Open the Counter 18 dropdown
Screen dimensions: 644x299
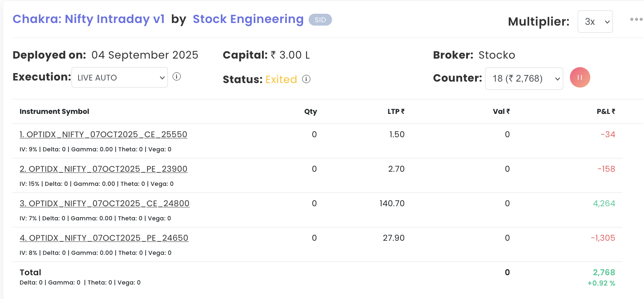tap(524, 79)
